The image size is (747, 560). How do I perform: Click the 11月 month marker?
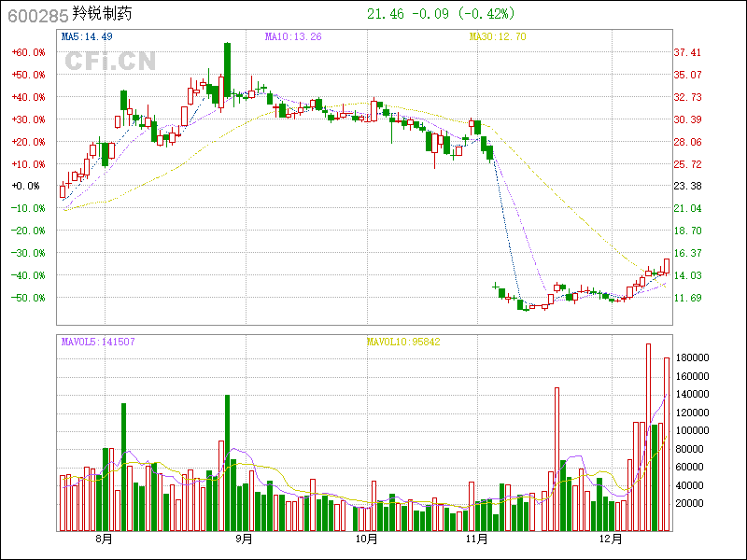pos(477,539)
